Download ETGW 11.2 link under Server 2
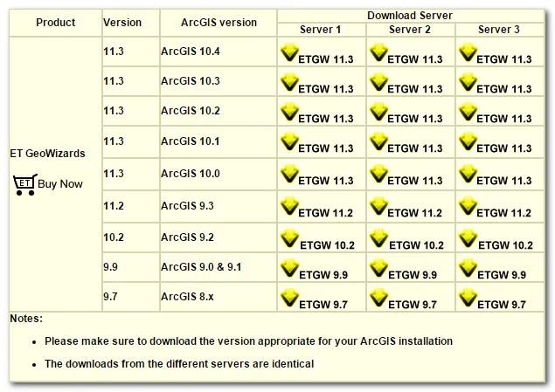Viewport: 555px width, 392px height. click(x=416, y=213)
